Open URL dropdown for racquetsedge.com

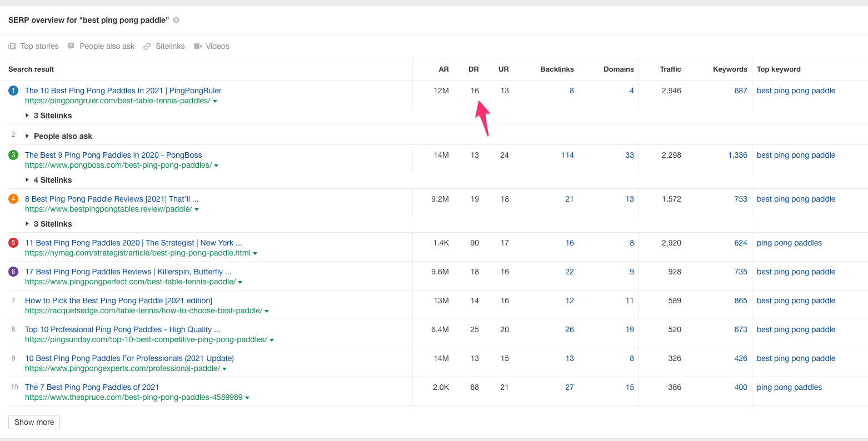coord(267,311)
